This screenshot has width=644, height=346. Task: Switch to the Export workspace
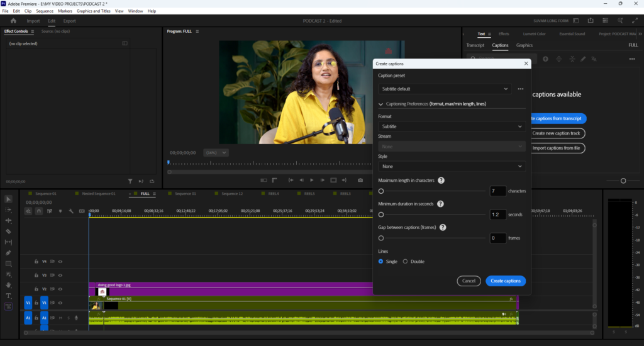point(69,21)
